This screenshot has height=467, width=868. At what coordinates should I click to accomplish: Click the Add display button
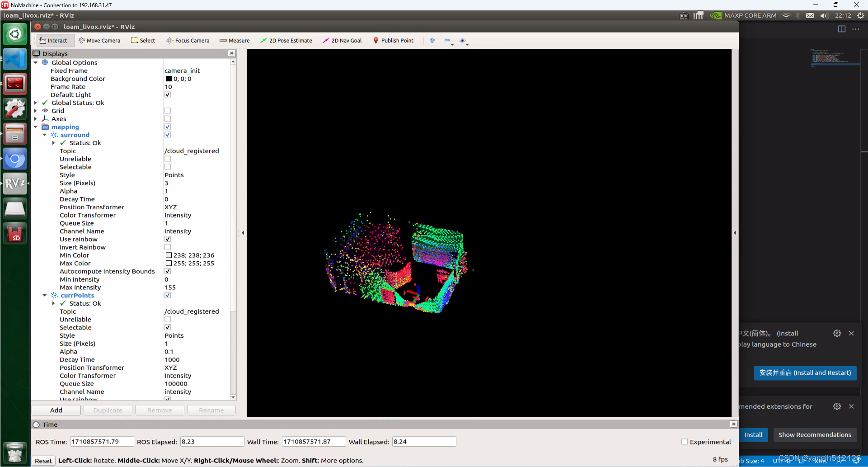tap(56, 410)
